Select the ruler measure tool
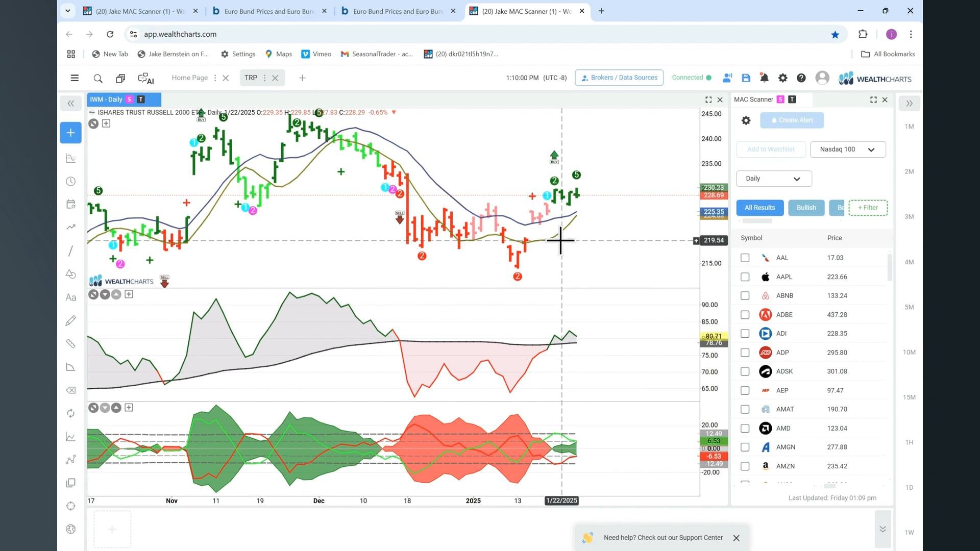Image resolution: width=980 pixels, height=551 pixels. pyautogui.click(x=70, y=344)
